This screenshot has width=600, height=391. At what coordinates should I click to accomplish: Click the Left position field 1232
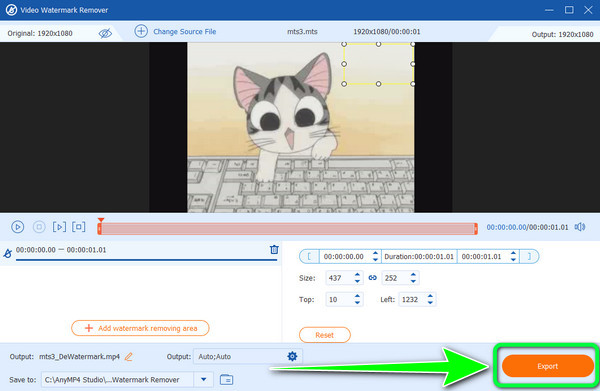pos(412,300)
